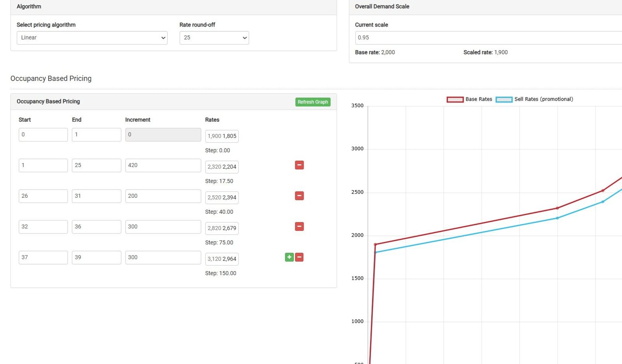622x364 pixels.
Task: Click the Algorithm panel title
Action: (29, 6)
